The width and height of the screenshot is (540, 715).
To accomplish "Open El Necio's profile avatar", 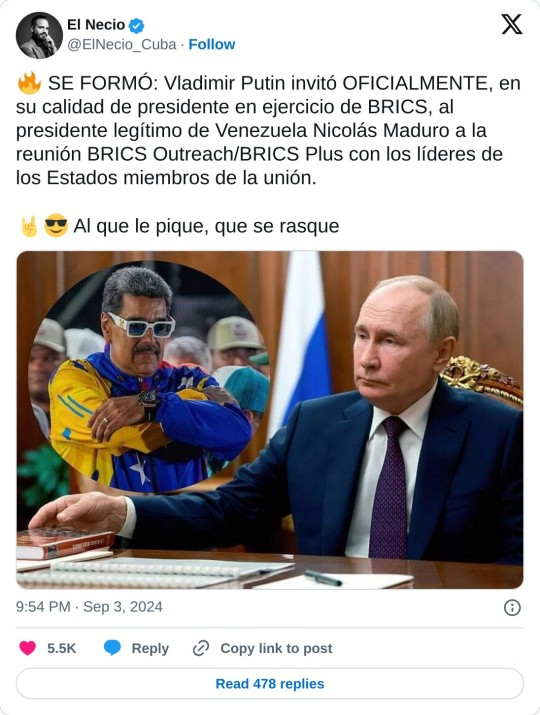I will click(x=39, y=35).
